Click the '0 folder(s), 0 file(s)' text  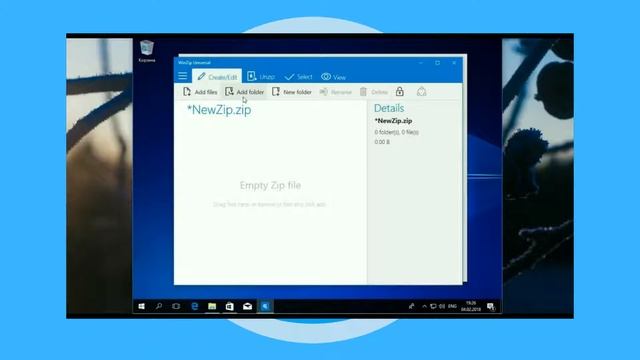(397, 132)
